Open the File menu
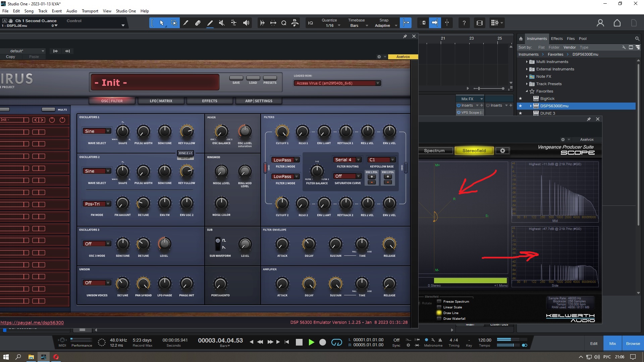Screen dimensions: 644x362 point(5,11)
